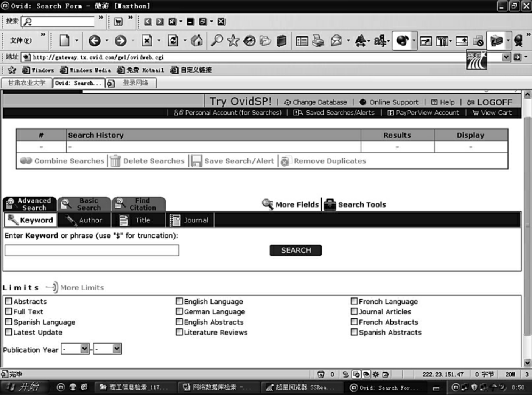This screenshot has width=532, height=395.
Task: Click the star icon on the links bar
Action: (12, 70)
